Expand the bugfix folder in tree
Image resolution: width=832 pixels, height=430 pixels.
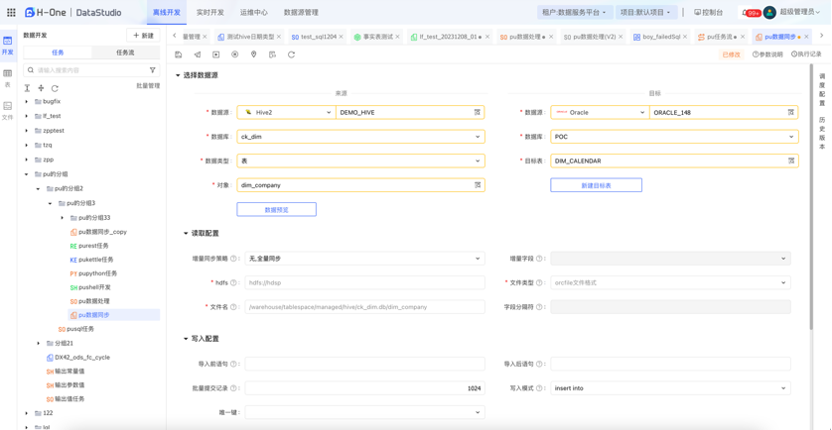click(x=27, y=102)
